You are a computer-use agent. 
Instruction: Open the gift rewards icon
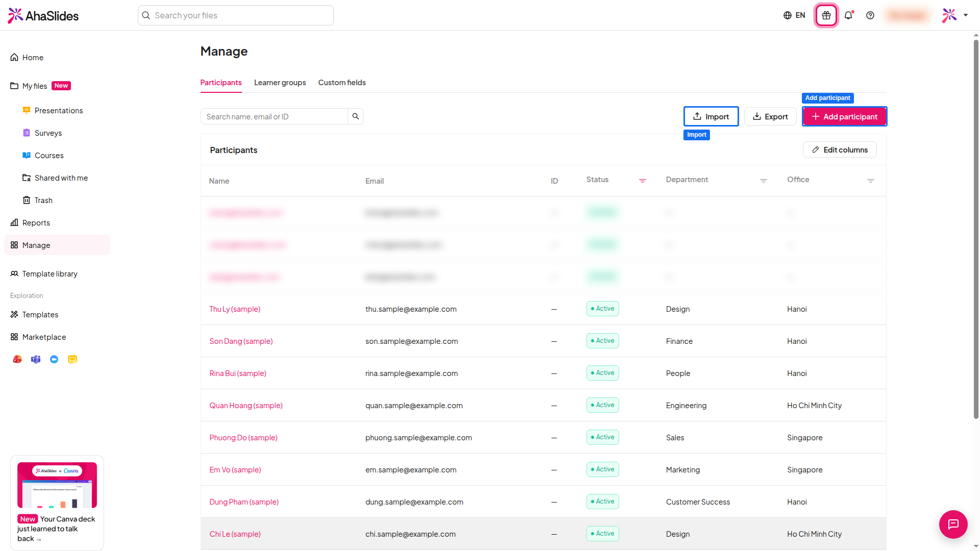(x=826, y=15)
